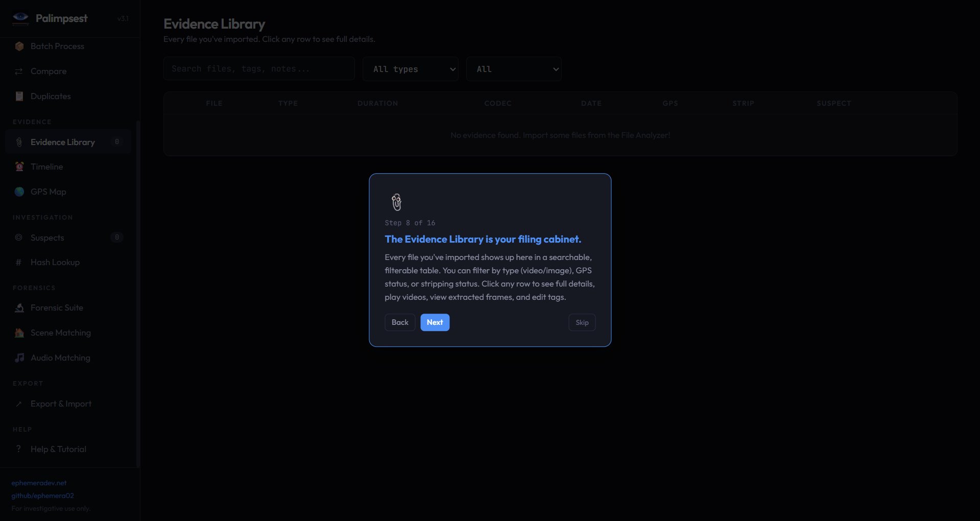Skip the tutorial walkthrough
This screenshot has height=521, width=980.
click(582, 322)
